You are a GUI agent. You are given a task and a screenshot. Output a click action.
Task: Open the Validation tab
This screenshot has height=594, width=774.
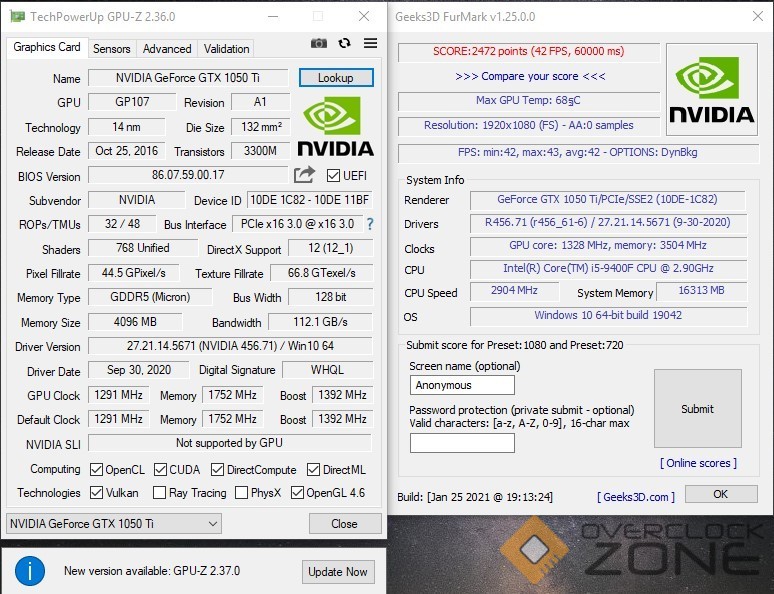227,48
